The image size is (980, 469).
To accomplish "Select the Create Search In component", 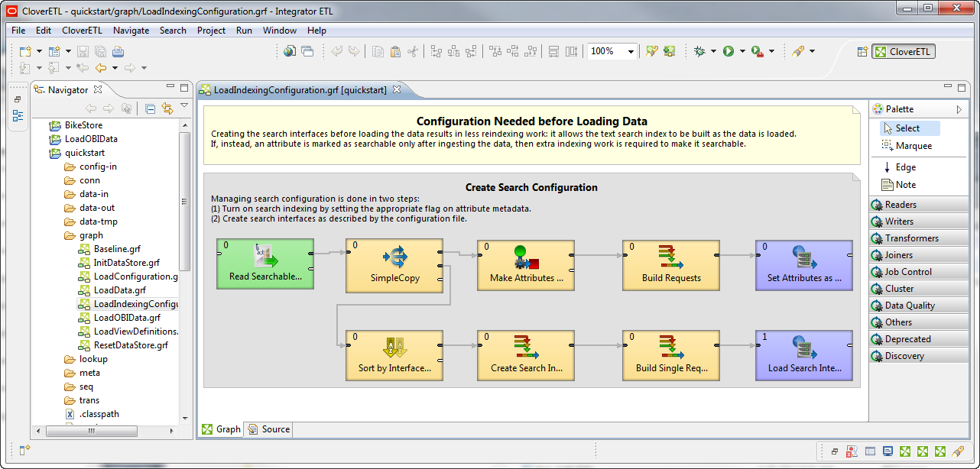I will (x=526, y=354).
